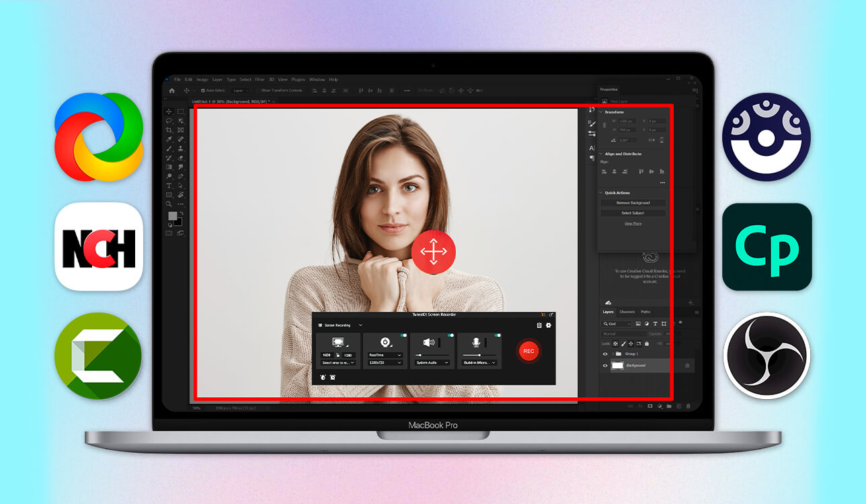The height and width of the screenshot is (504, 866).
Task: Select the Move tool in Photoshop's toolbar
Action: click(169, 112)
